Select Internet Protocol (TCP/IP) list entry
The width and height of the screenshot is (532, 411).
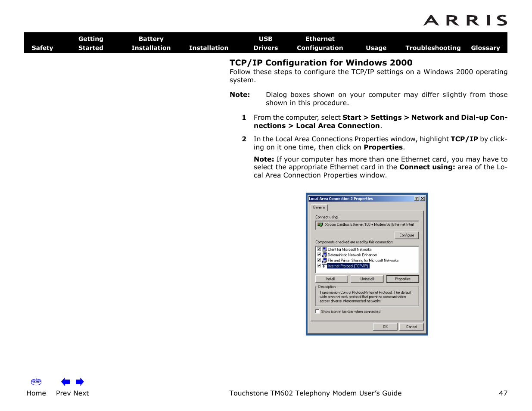tap(348, 266)
